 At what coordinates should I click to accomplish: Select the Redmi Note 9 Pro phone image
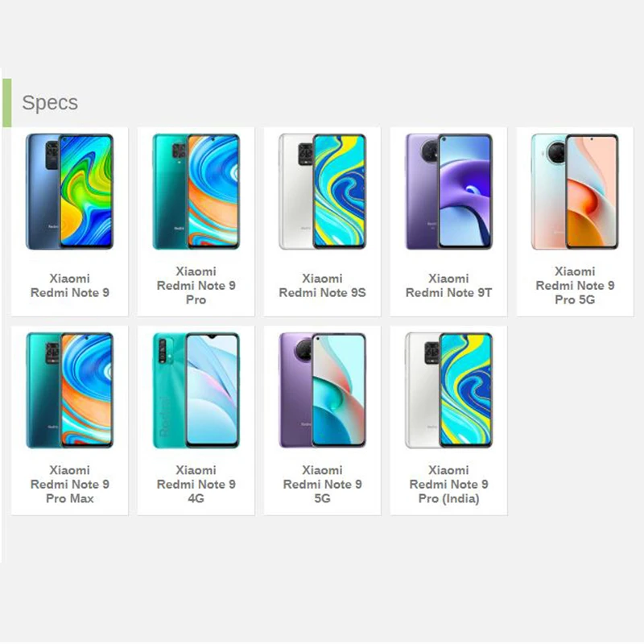pyautogui.click(x=196, y=192)
